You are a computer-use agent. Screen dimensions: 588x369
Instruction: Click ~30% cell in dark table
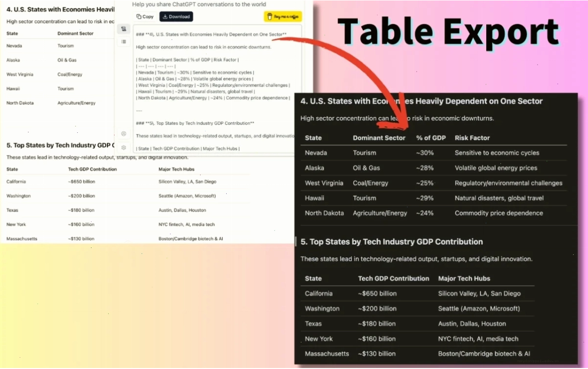click(425, 153)
